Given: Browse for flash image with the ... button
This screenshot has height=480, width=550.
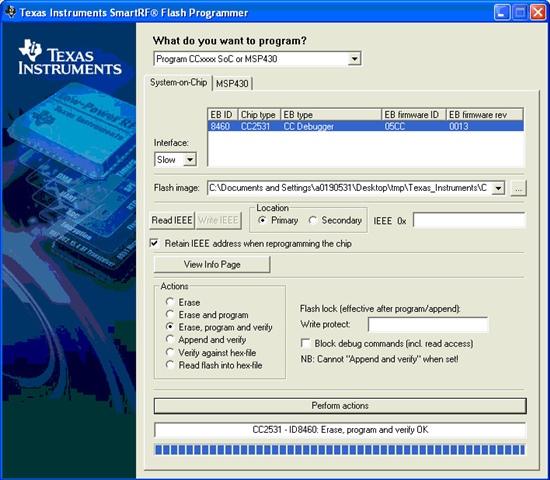Looking at the screenshot, I should [x=518, y=188].
